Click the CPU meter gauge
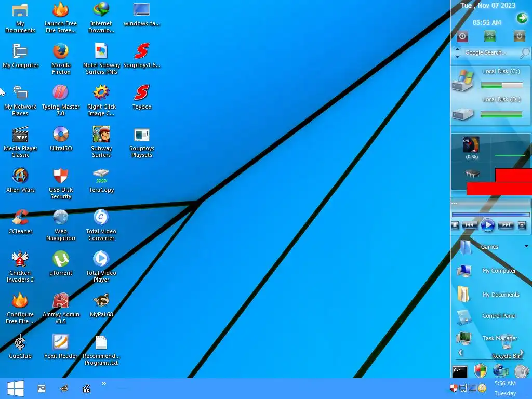The image size is (532, 399). click(x=471, y=145)
